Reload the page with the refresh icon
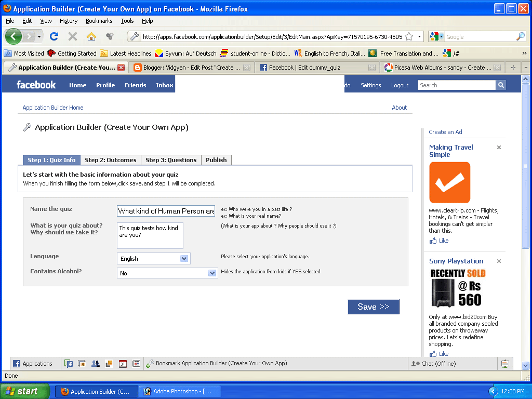Viewport: 532px width, 399px height. tap(54, 36)
